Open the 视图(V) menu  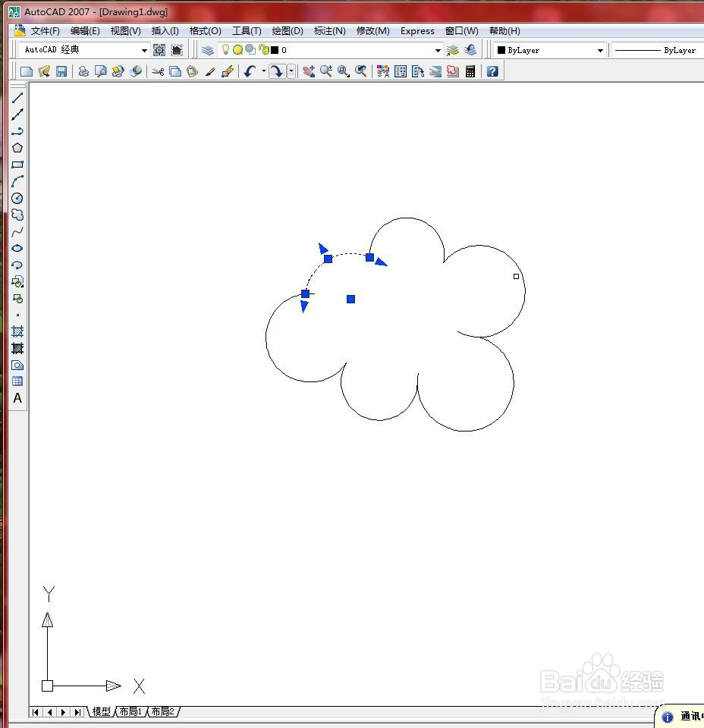coord(125,30)
